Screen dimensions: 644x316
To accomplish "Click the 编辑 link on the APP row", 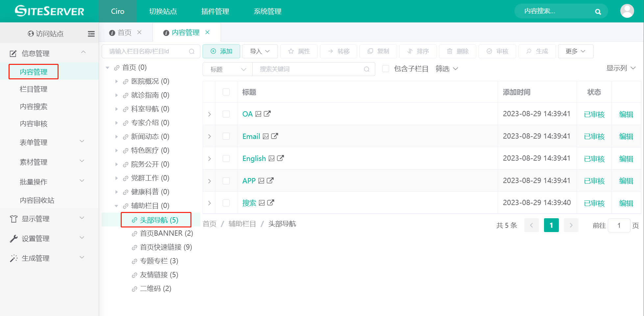I will [x=626, y=181].
